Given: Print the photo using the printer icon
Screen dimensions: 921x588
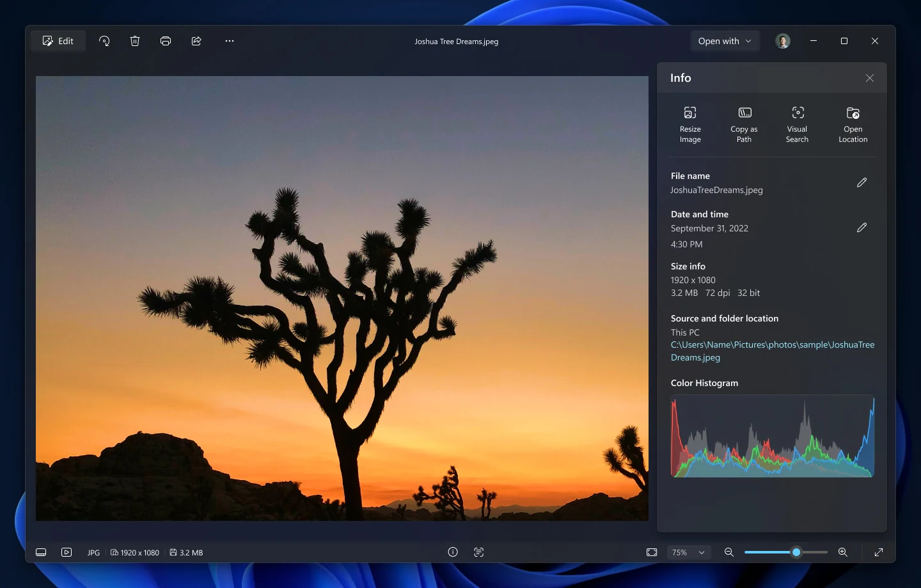Looking at the screenshot, I should pos(166,41).
